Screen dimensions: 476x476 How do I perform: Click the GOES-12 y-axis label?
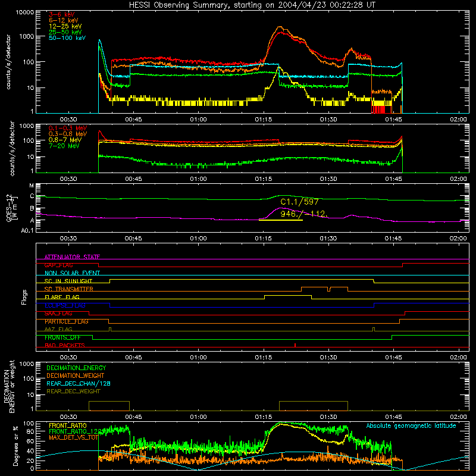click(x=11, y=208)
